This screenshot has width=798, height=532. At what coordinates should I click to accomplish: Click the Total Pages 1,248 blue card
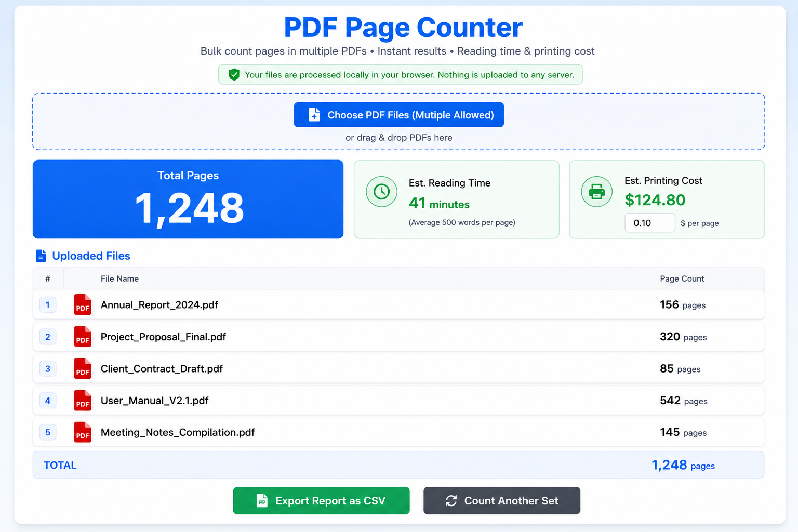(188, 199)
